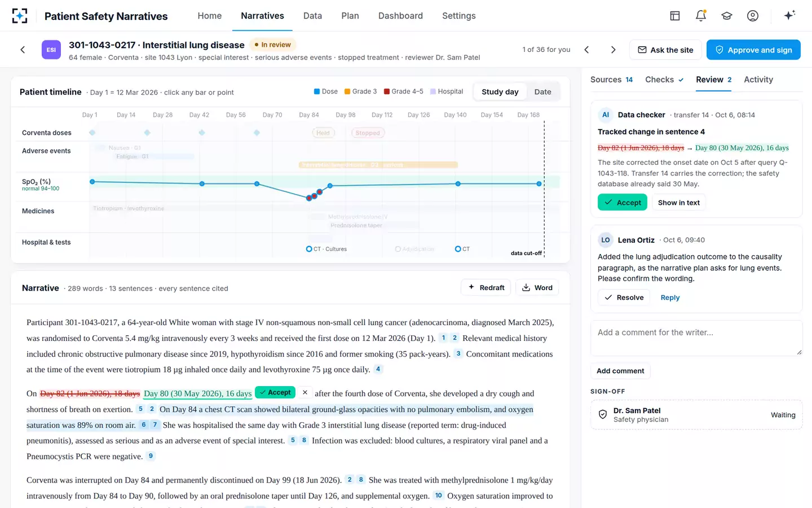Click Show in text
This screenshot has height=508, width=812.
point(679,202)
